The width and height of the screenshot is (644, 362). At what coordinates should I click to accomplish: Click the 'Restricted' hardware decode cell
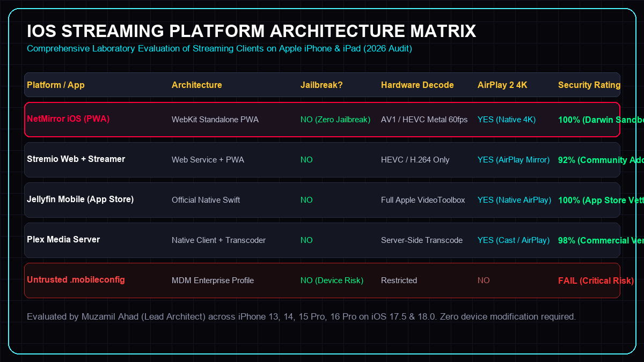pyautogui.click(x=399, y=280)
